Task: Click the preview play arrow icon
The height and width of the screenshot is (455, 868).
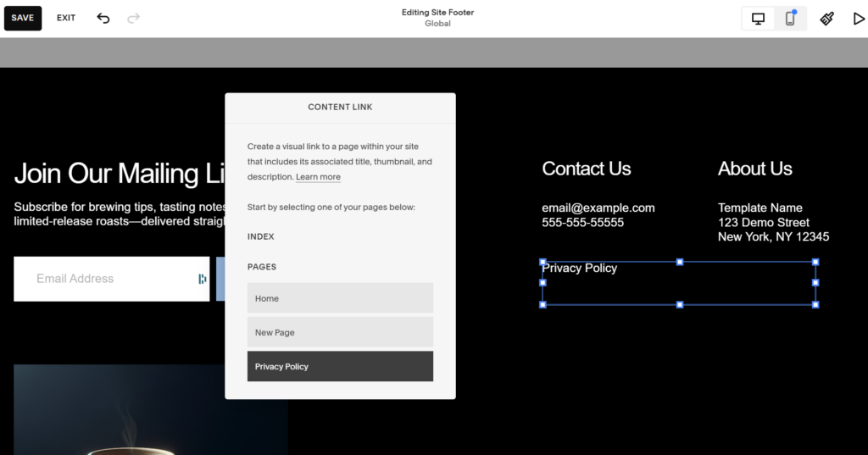Action: click(858, 18)
